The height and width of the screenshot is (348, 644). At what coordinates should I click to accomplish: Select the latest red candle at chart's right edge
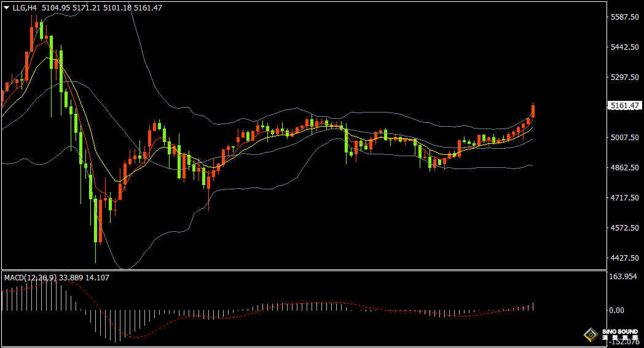(533, 111)
